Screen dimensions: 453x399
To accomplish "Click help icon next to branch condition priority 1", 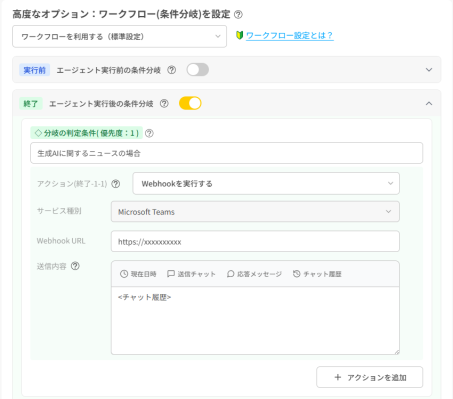I will pos(149,133).
